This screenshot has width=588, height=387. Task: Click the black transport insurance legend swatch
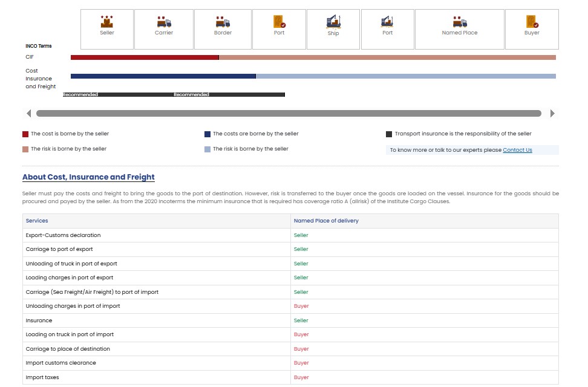pos(389,134)
